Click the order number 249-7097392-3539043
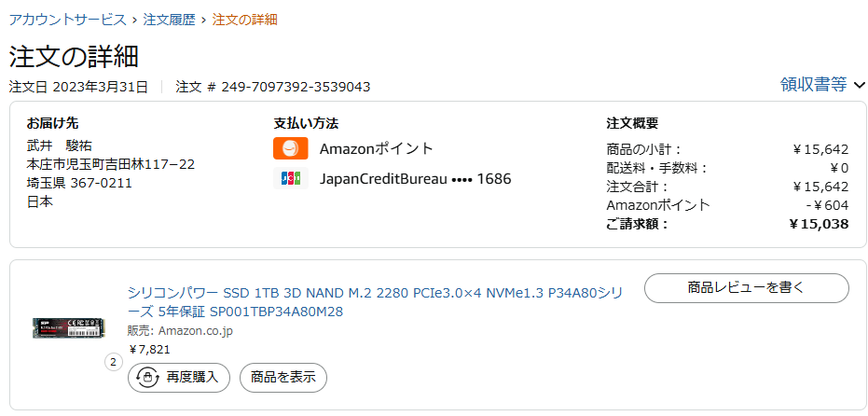The height and width of the screenshot is (416, 868). (x=295, y=87)
